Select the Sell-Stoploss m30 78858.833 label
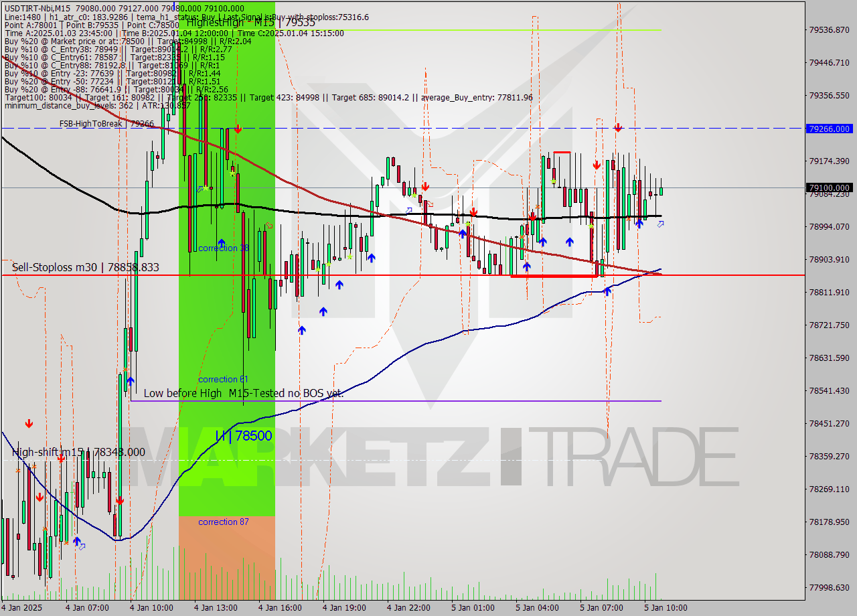 [86, 267]
